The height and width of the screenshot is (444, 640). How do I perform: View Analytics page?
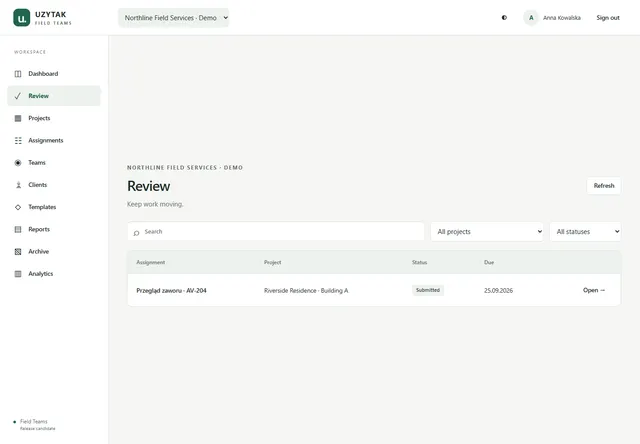tap(54, 274)
